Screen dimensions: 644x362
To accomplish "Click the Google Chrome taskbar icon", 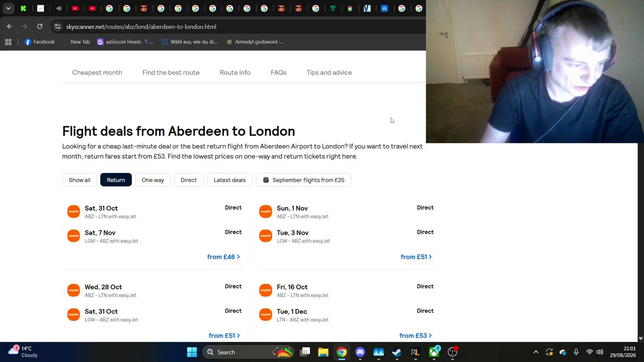I will coord(342,352).
